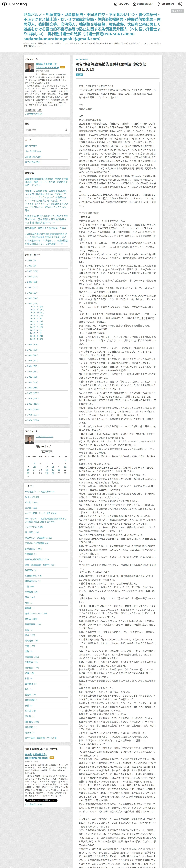The image size is (186, 868).
Task: Open the 奥村徹(大阪弁護士会) profile link
Action: [47, 66]
